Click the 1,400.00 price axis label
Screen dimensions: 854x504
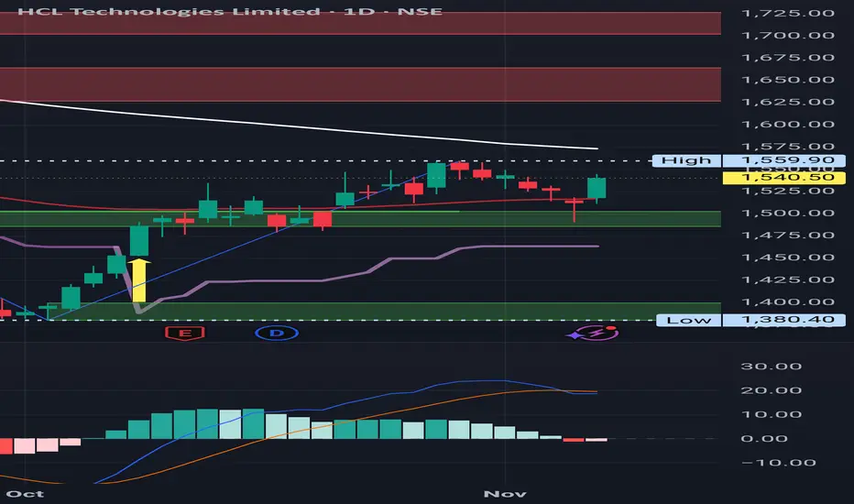[x=787, y=301]
